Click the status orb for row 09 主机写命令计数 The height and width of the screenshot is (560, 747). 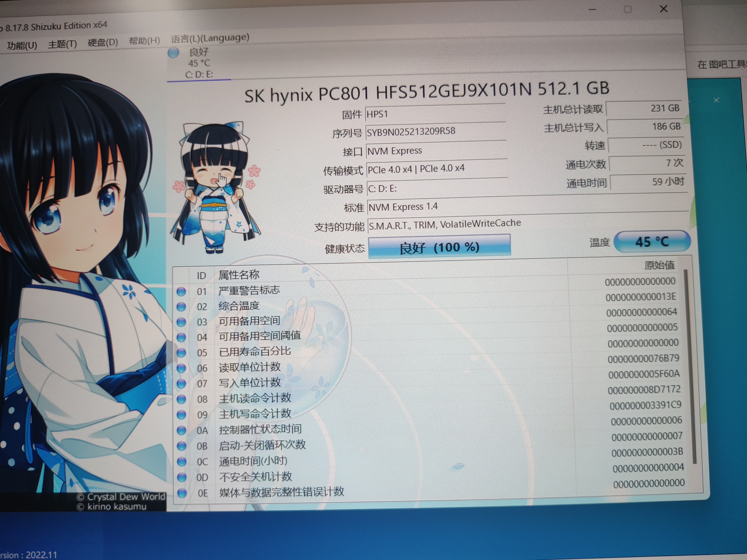coord(182,415)
